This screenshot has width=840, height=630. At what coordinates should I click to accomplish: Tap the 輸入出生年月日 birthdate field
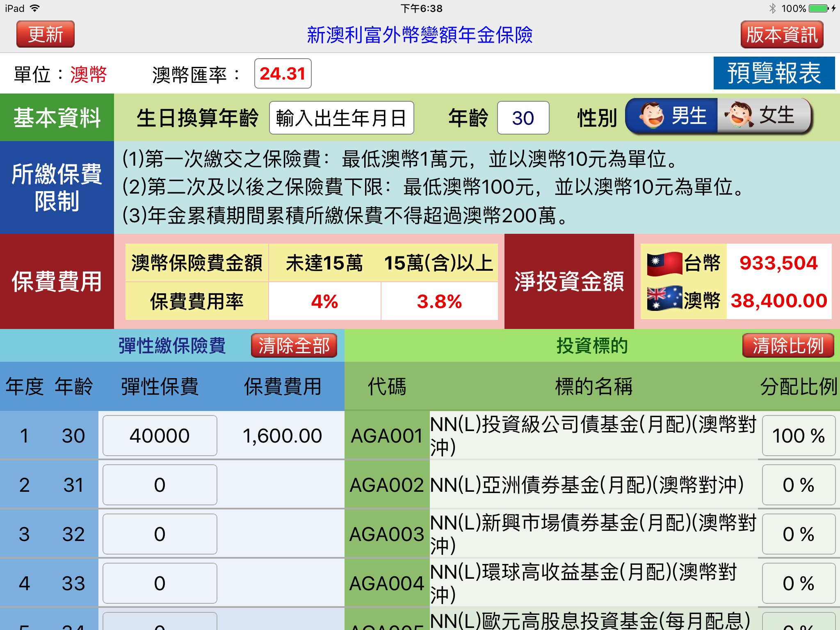tap(341, 118)
